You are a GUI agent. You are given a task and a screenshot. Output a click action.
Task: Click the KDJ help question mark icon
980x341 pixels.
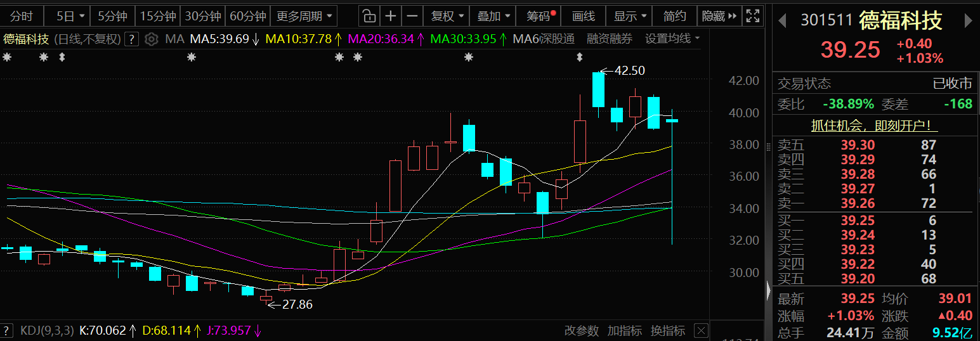point(6,331)
